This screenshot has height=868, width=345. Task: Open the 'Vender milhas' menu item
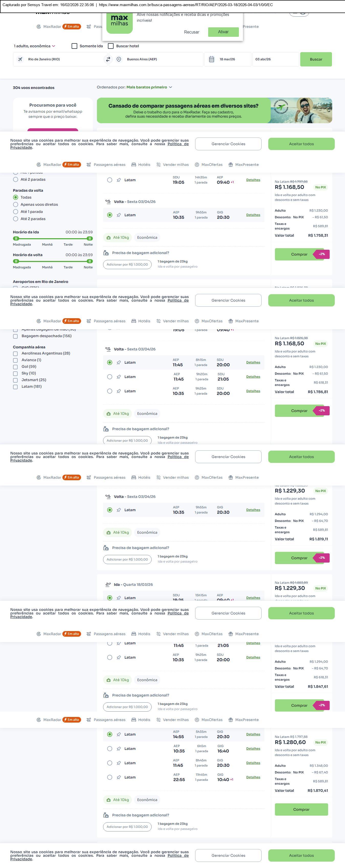pos(175,165)
